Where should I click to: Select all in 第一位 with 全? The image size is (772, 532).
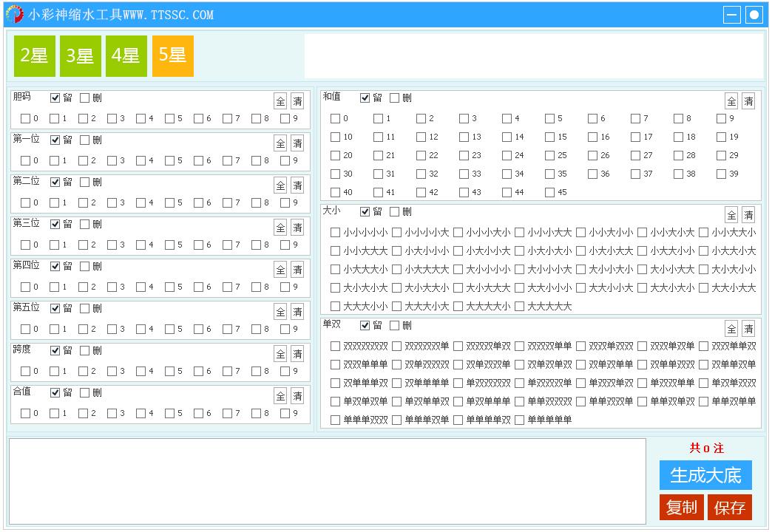(281, 143)
